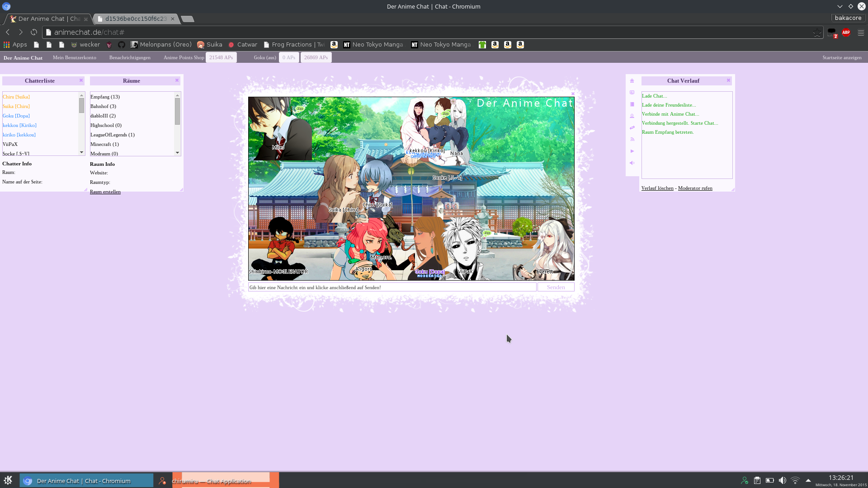868x488 pixels.
Task: Reload the animechat.de page
Action: pos(34,32)
